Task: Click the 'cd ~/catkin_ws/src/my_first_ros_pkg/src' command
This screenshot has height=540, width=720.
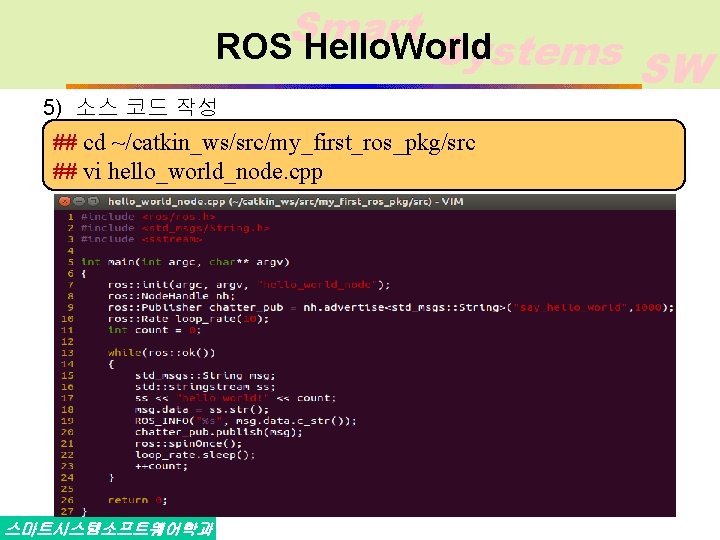Action: (279, 143)
